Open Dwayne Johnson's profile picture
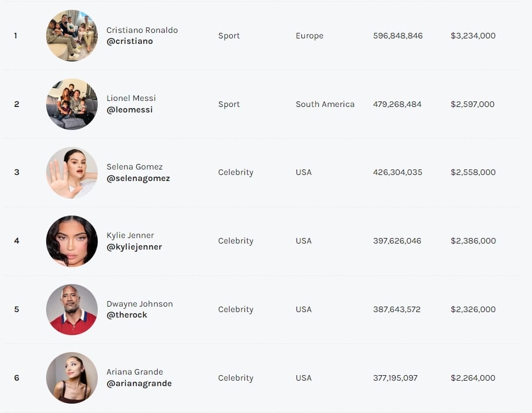The height and width of the screenshot is (413, 532). [x=72, y=309]
